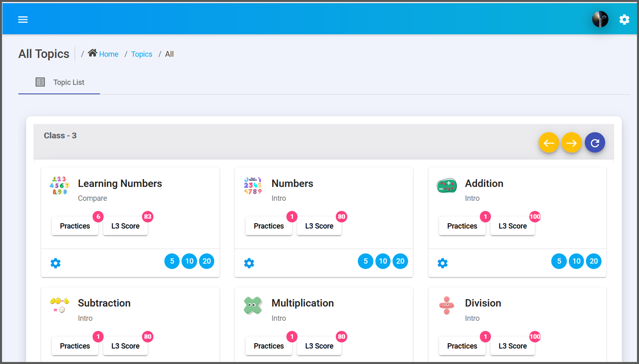The height and width of the screenshot is (364, 639).
Task: Click the Division topic icon
Action: (446, 305)
